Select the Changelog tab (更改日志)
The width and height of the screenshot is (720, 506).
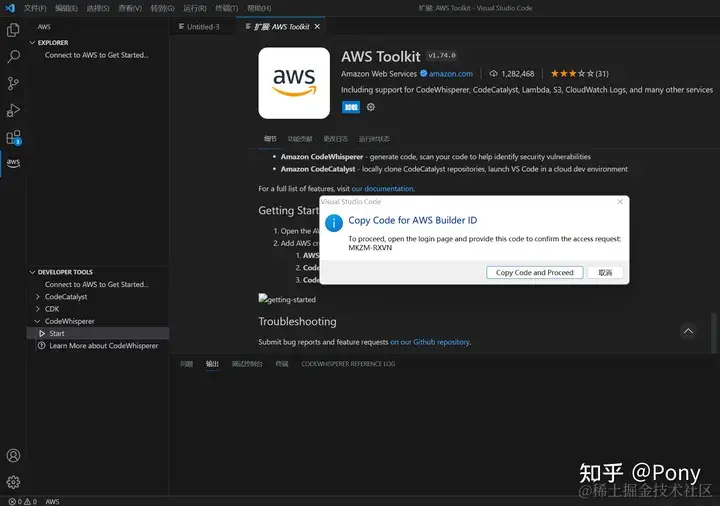pos(336,139)
